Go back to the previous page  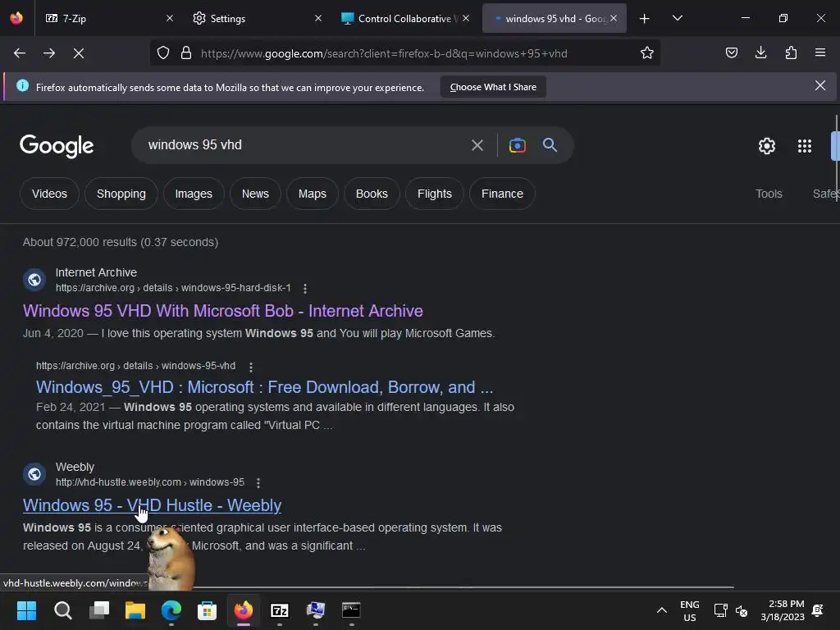tap(20, 53)
